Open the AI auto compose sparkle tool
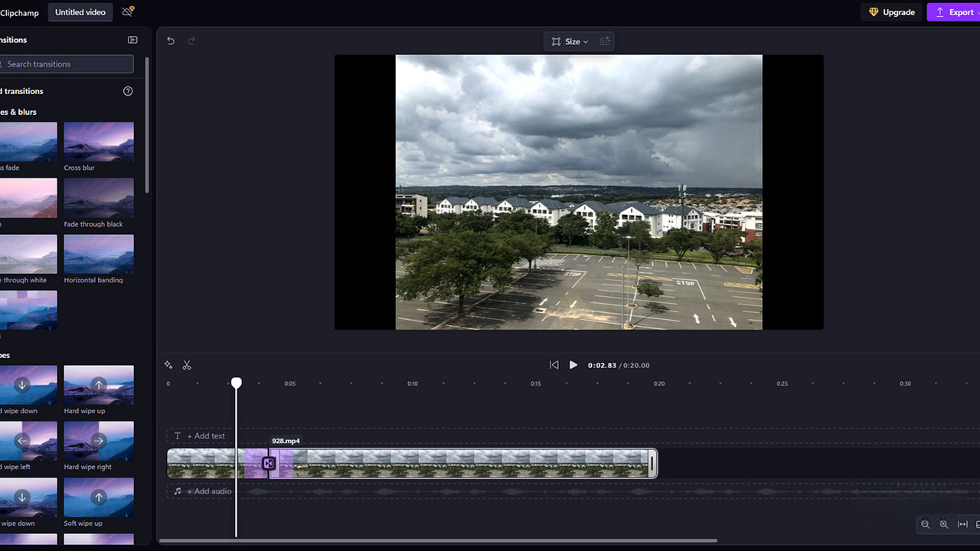 168,365
